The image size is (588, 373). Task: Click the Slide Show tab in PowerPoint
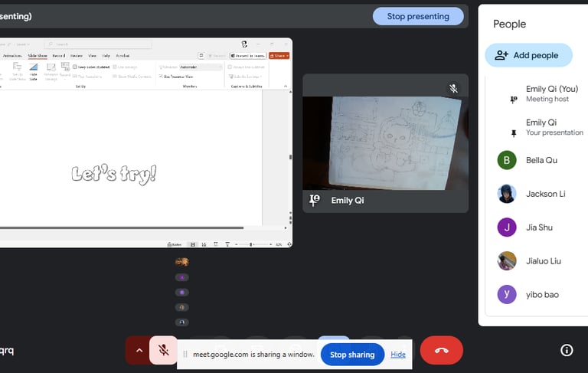pyautogui.click(x=38, y=56)
